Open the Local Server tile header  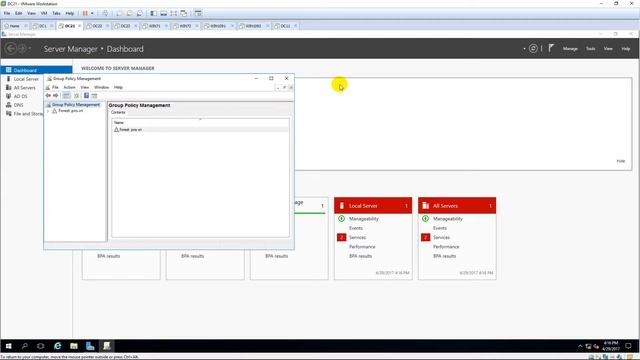click(x=373, y=206)
